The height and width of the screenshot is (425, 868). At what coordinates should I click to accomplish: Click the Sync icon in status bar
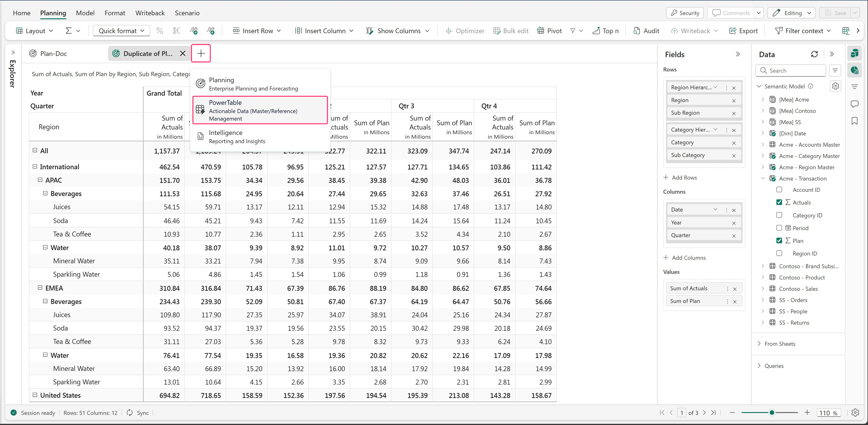pos(130,413)
